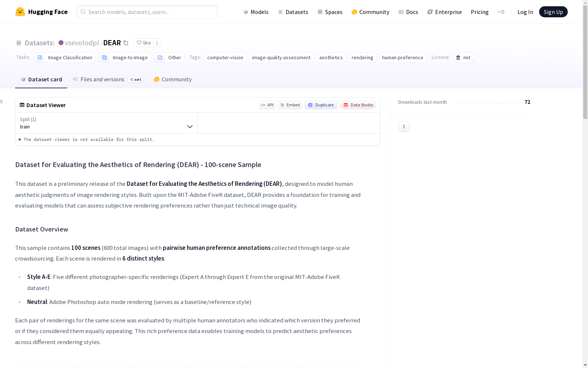Click the Embed button
Screen dimensions: 588x368
[x=290, y=105]
